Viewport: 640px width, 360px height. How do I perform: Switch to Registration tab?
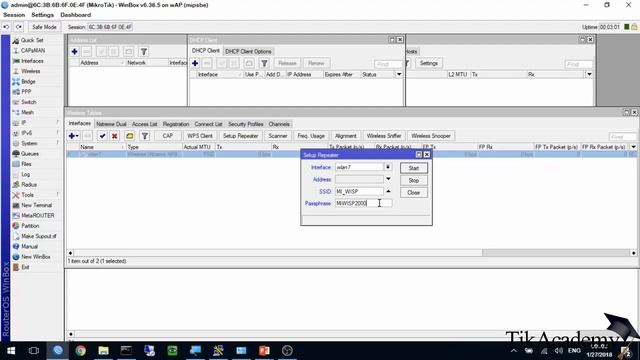coord(176,124)
